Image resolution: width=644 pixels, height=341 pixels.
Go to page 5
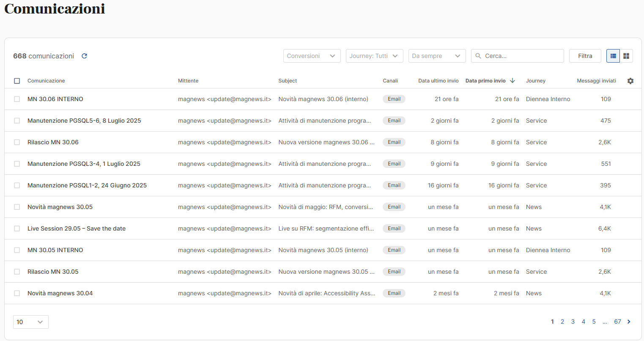click(x=594, y=322)
